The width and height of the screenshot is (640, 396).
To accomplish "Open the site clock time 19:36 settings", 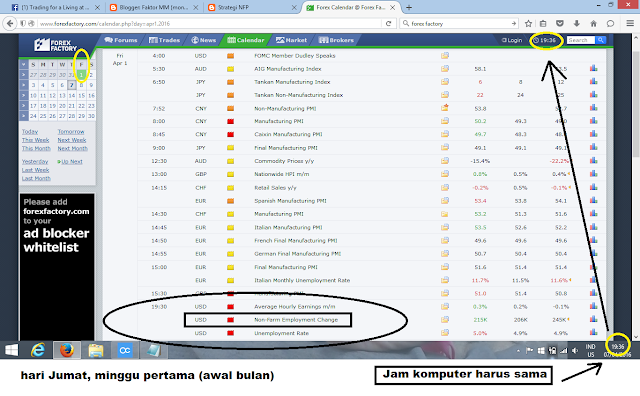I will pyautogui.click(x=545, y=40).
